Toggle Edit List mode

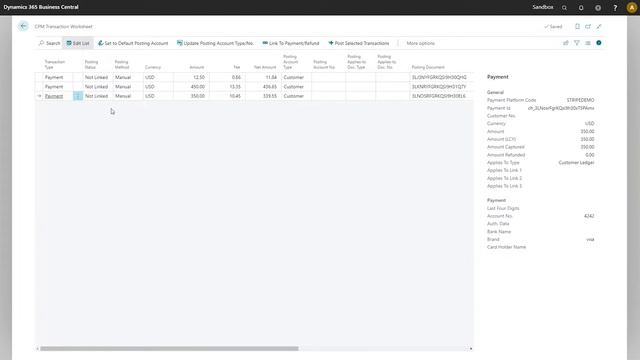coord(78,43)
